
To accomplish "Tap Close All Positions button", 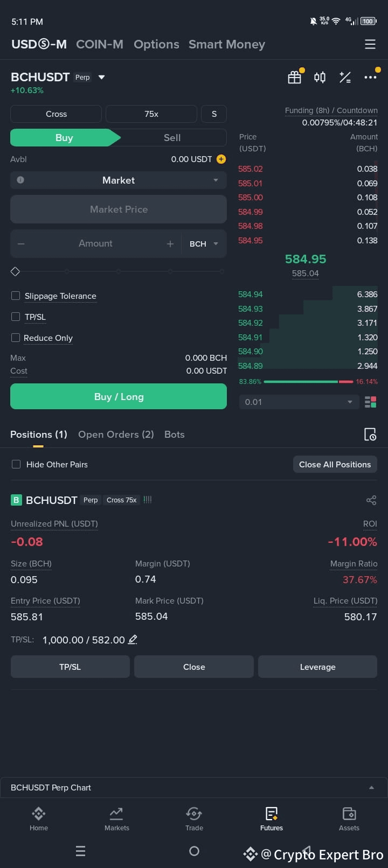I will click(x=335, y=464).
